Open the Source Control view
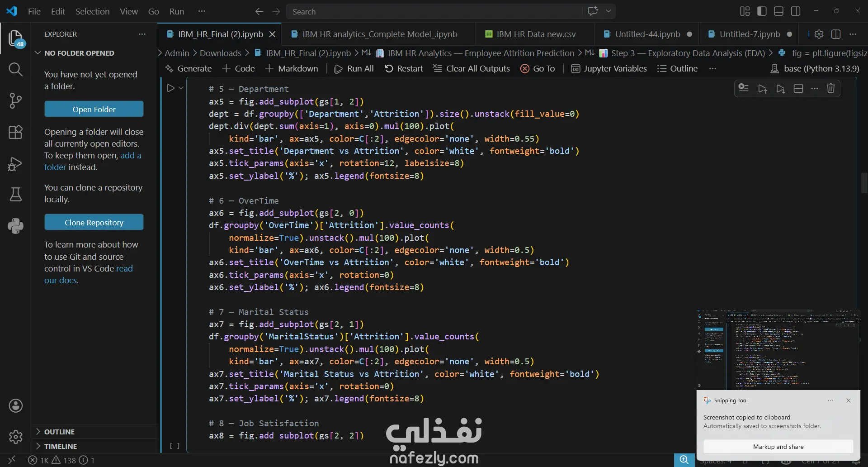The height and width of the screenshot is (467, 868). (x=15, y=100)
